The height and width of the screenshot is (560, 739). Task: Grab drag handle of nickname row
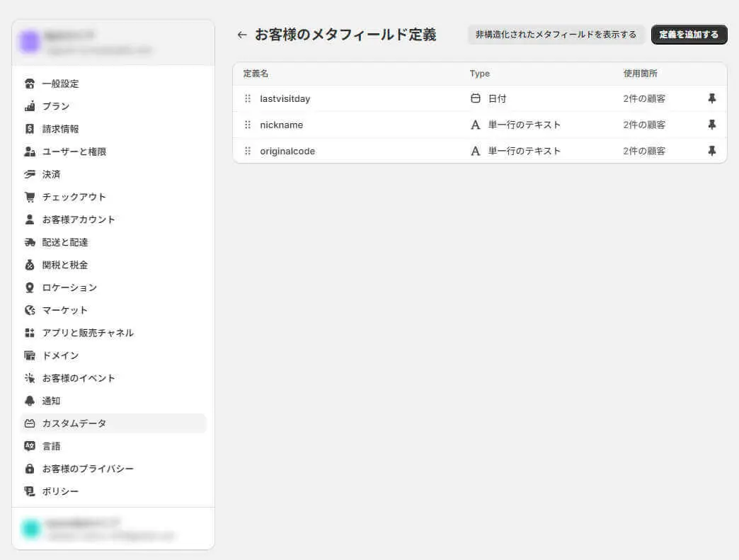pyautogui.click(x=248, y=125)
